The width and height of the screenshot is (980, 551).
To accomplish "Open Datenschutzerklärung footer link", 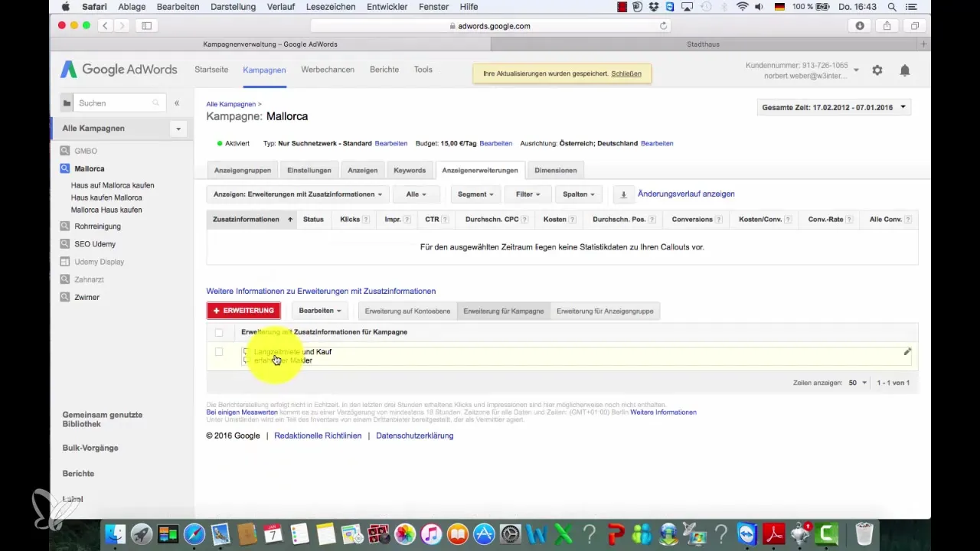I will 414,435.
